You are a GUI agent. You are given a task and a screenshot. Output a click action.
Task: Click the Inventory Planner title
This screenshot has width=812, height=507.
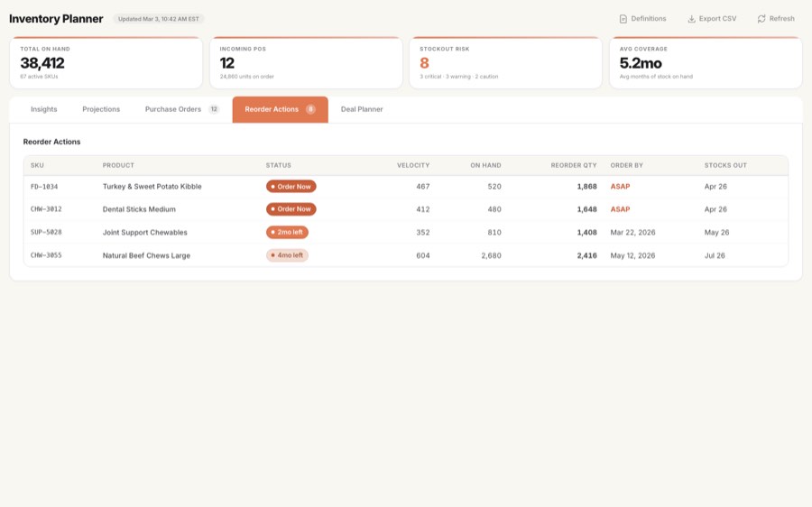[56, 19]
